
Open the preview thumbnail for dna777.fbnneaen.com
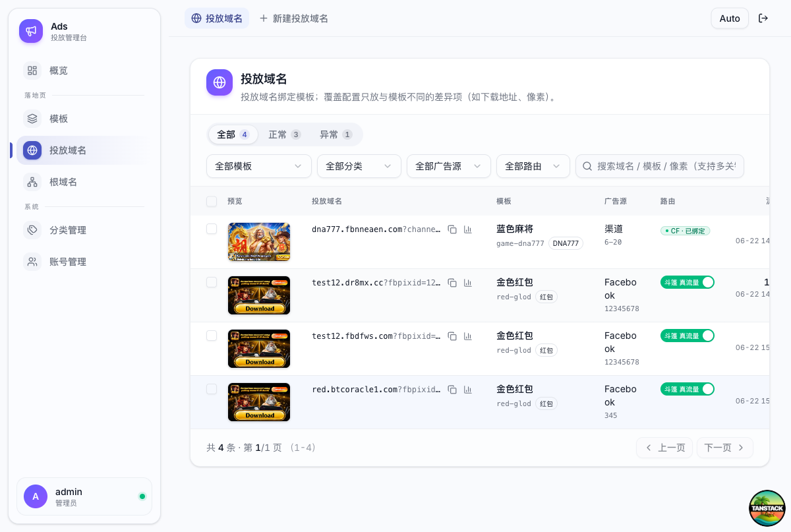[x=259, y=242]
